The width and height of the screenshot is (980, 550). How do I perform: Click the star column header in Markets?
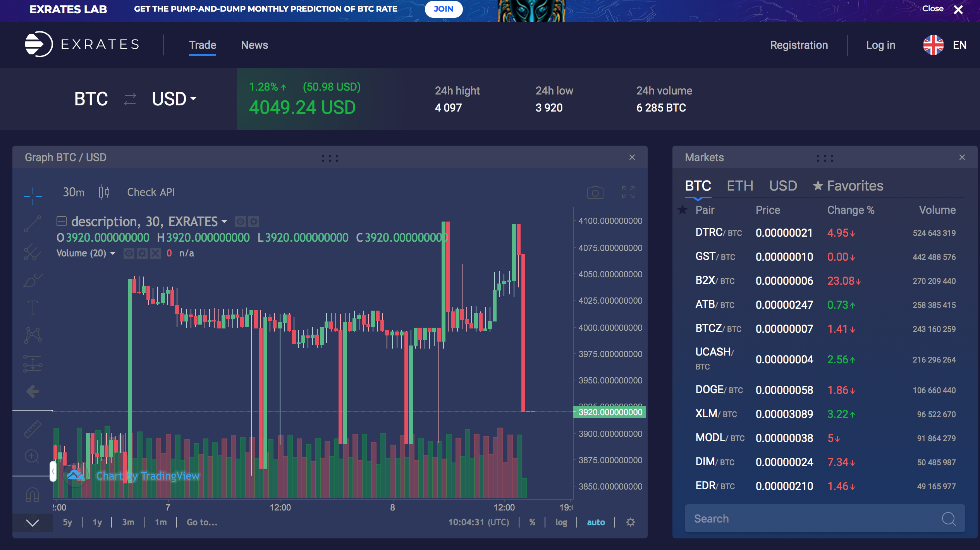click(x=683, y=210)
